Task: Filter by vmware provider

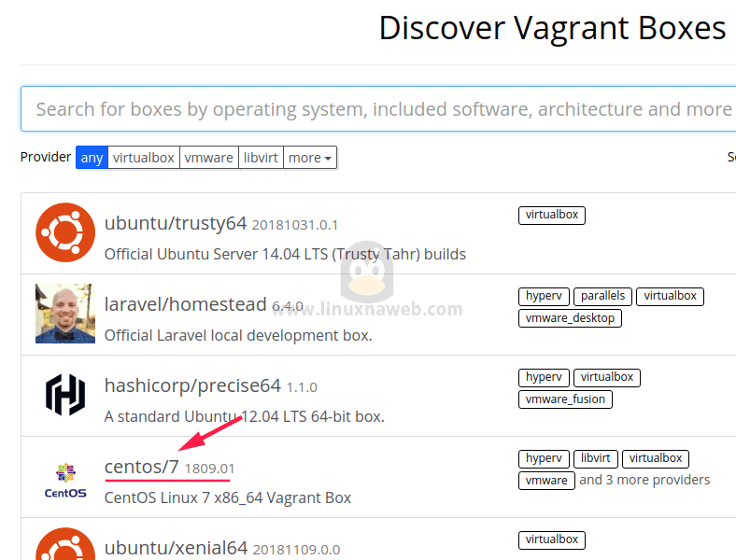Action: (209, 158)
